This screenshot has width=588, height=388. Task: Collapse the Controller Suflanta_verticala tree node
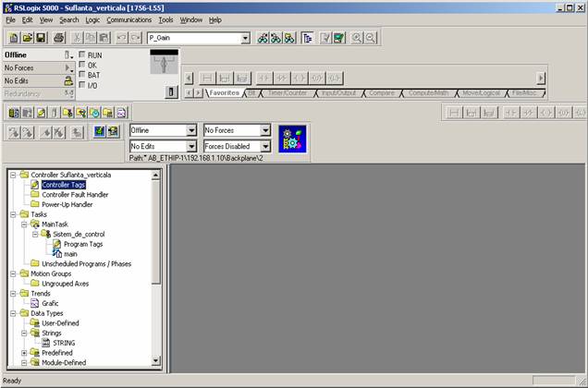pos(13,175)
